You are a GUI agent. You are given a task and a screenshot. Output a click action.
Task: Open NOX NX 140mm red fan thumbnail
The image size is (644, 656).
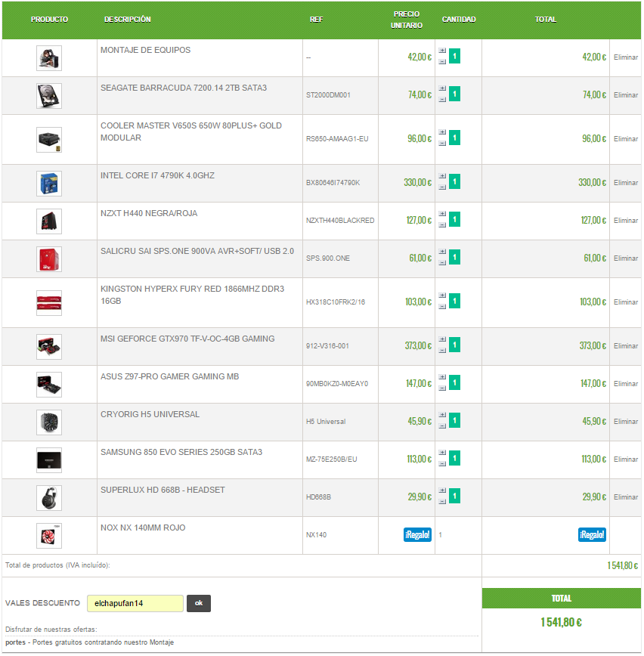(x=49, y=536)
